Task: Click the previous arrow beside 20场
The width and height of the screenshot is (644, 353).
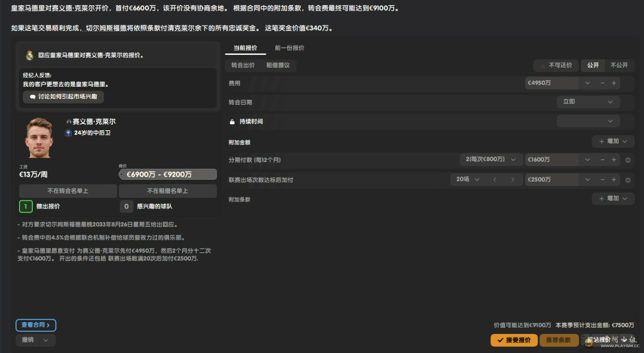Action: [495, 180]
